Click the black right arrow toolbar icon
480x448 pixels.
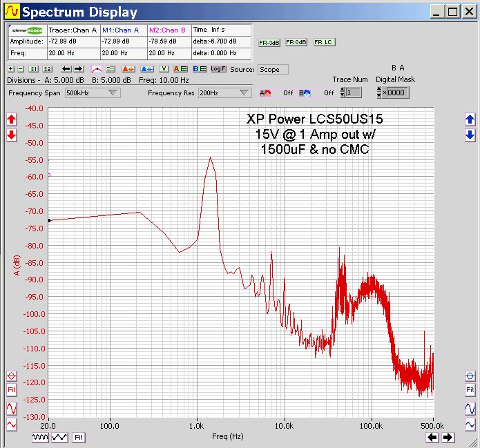(x=79, y=69)
